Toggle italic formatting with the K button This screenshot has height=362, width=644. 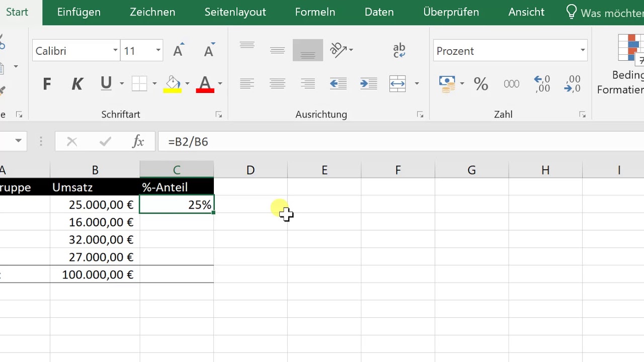tap(77, 83)
